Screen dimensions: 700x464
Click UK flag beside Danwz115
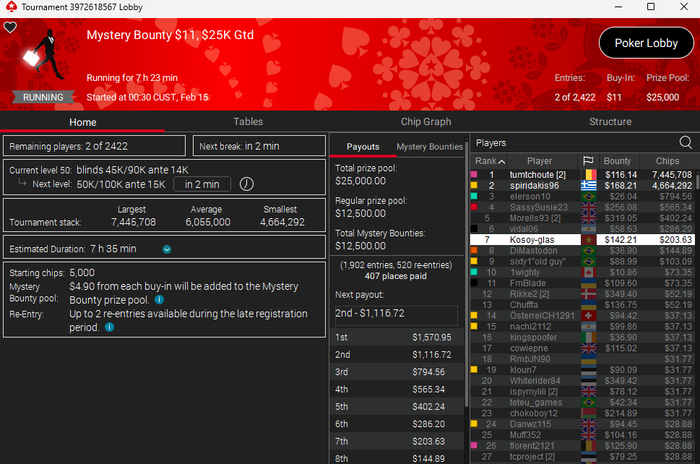point(589,424)
